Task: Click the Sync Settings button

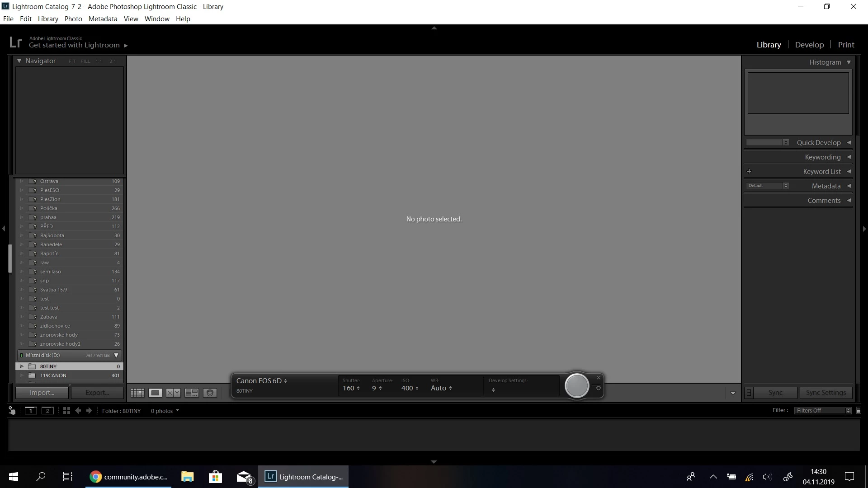Action: [x=826, y=393]
